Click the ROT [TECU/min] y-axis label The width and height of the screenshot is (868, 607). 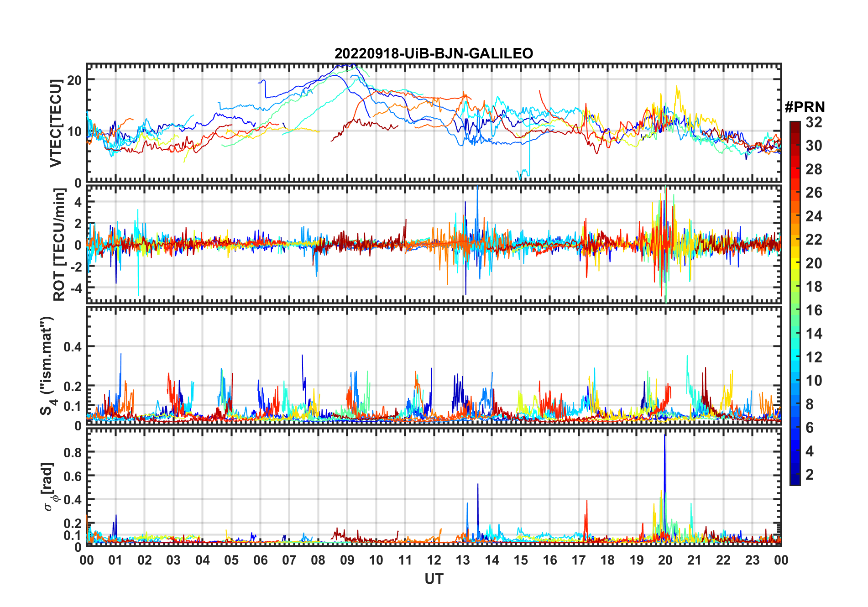pos(59,245)
